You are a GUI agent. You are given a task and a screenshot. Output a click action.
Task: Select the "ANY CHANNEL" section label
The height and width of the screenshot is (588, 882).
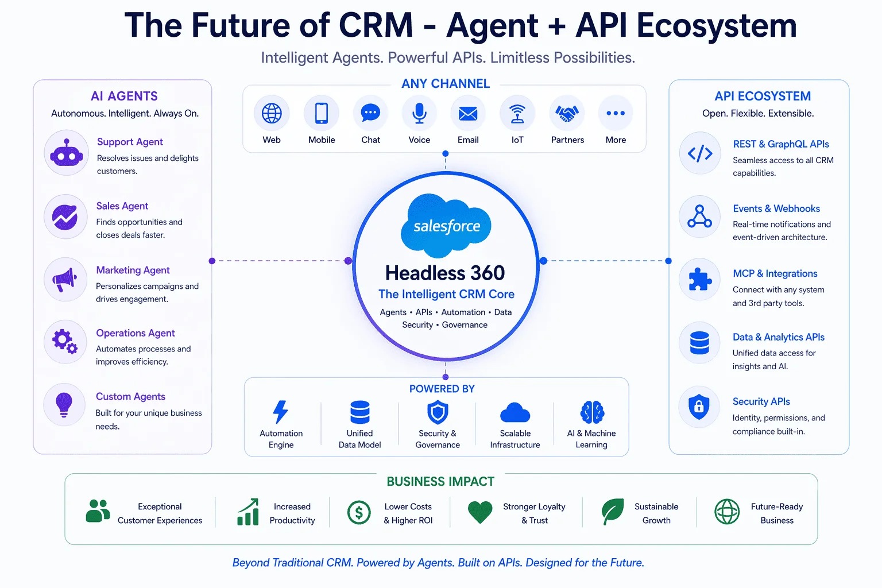(x=446, y=84)
